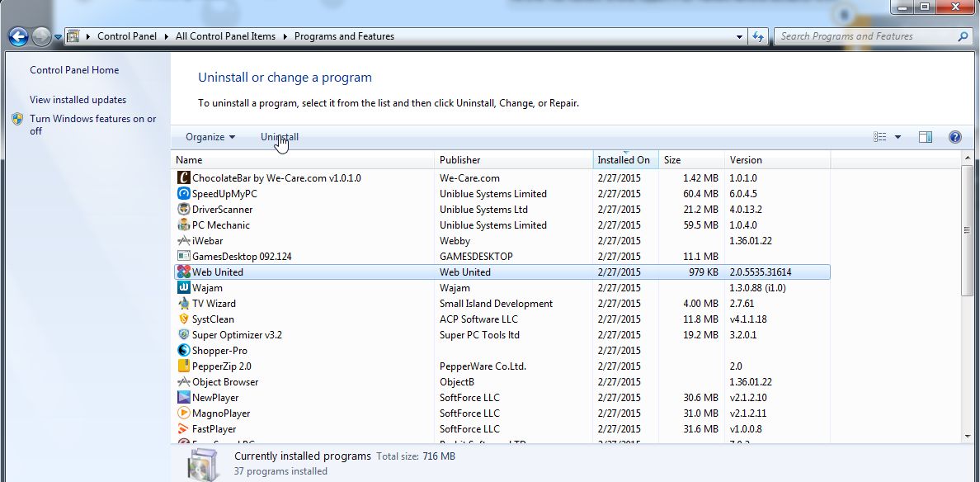This screenshot has width=980, height=482.
Task: Open View installed updates link
Action: pyautogui.click(x=78, y=100)
